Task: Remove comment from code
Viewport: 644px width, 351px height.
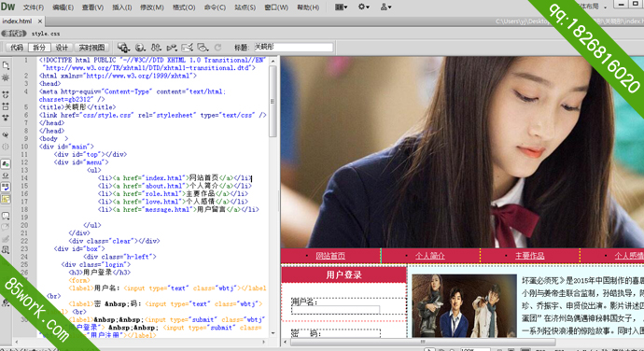Action: point(6,227)
